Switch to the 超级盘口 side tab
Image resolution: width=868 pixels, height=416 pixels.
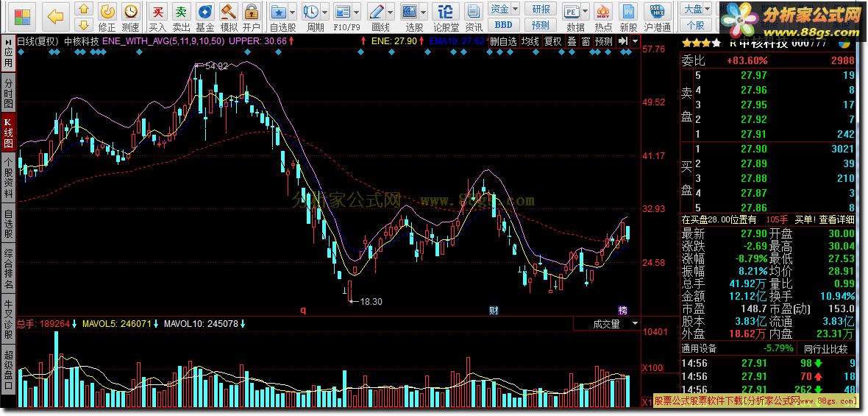[x=8, y=370]
